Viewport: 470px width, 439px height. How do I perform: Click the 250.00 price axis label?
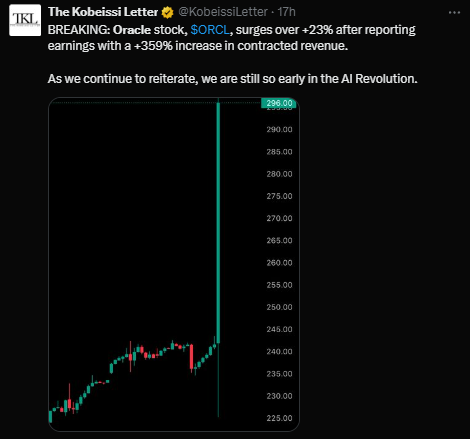point(279,307)
